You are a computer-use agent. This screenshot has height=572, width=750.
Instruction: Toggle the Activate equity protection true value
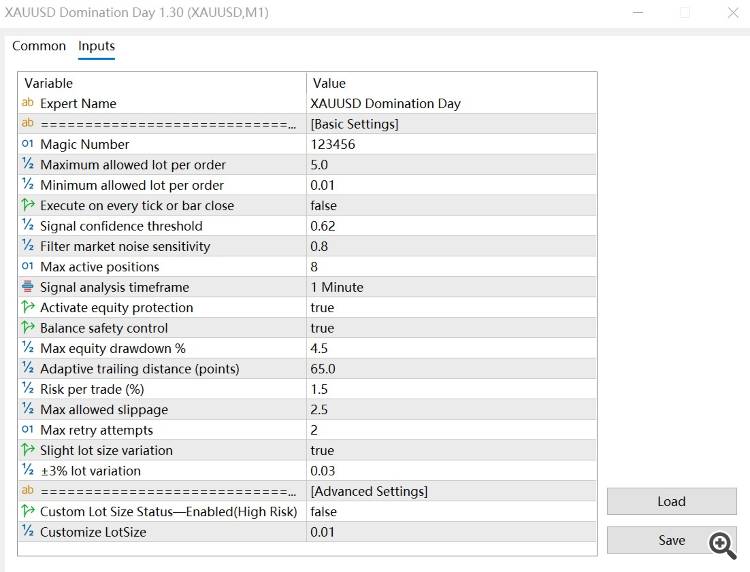point(450,308)
